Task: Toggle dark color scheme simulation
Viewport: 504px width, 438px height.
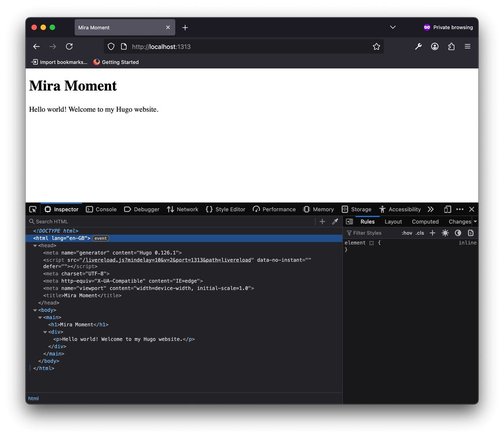Action: (458, 233)
